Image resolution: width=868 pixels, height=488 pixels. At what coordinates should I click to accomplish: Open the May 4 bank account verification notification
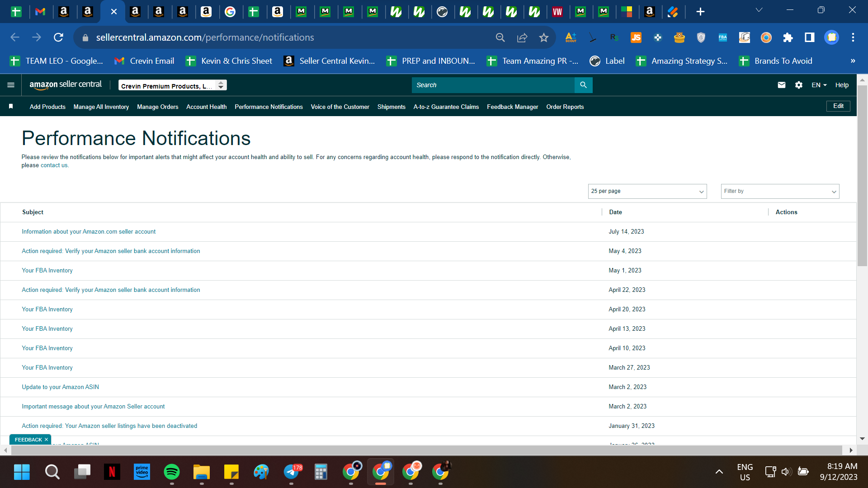click(111, 251)
